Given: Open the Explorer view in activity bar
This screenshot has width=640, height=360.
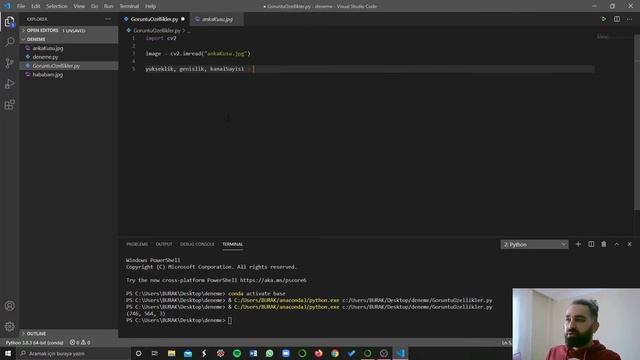Looking at the screenshot, I should (x=9, y=21).
